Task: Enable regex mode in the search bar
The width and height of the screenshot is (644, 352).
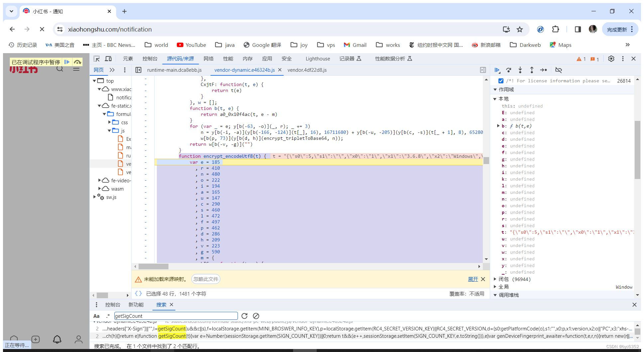Action: 108,316
